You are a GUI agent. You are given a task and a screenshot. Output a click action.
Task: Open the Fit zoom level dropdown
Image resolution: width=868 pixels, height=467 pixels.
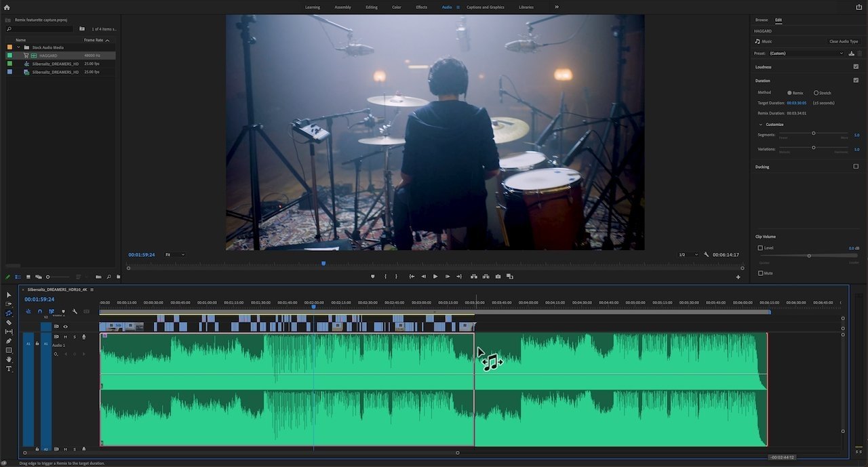(x=174, y=255)
